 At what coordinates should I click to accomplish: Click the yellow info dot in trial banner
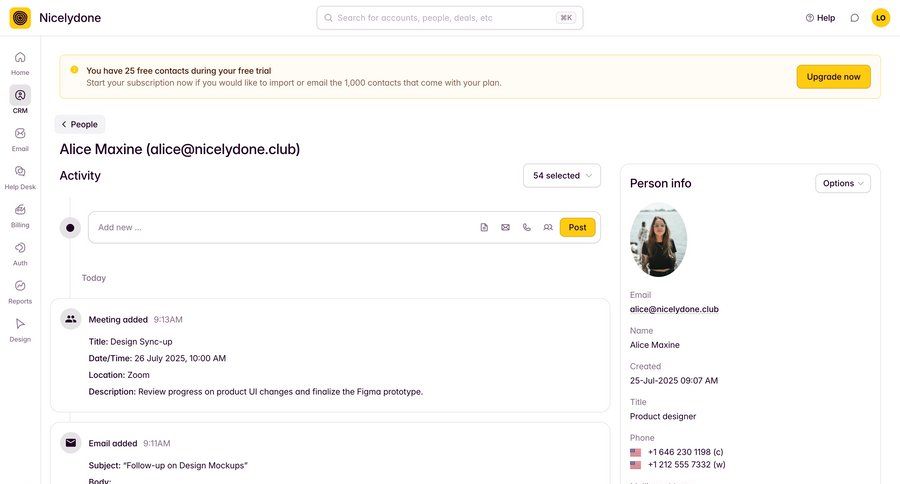click(x=74, y=70)
